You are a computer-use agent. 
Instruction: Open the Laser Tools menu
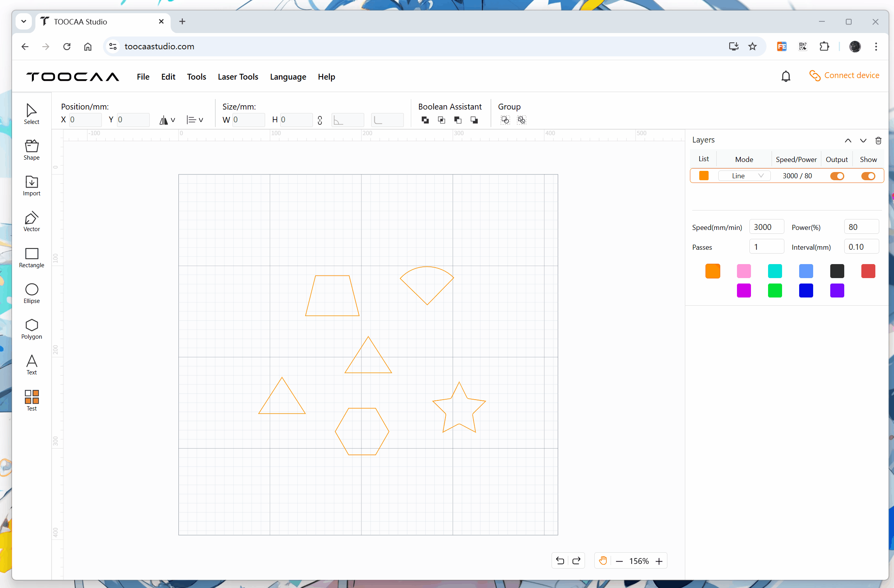(x=238, y=77)
